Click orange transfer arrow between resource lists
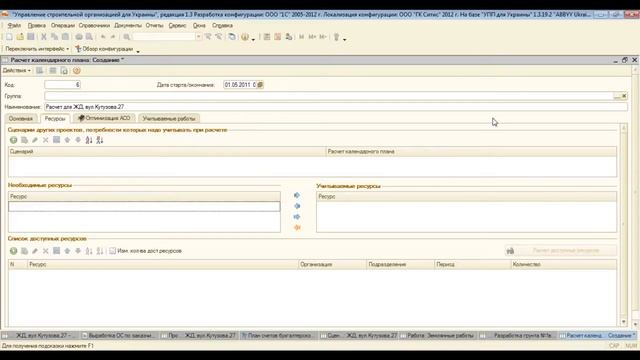This screenshot has height=360, width=640. (297, 228)
